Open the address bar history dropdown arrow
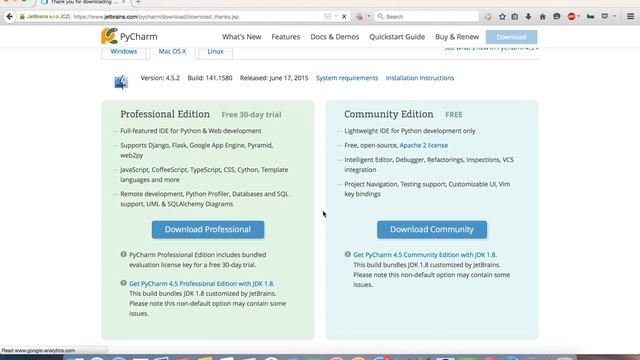640x360 pixels. pyautogui.click(x=336, y=17)
